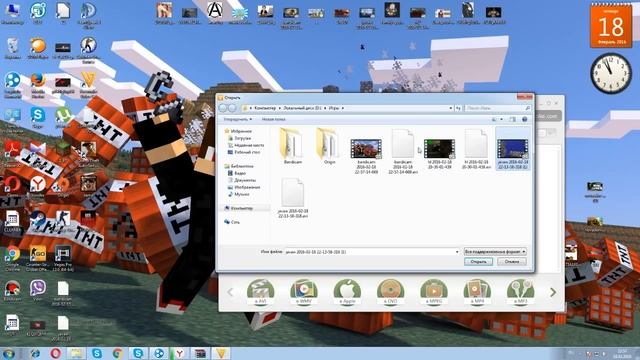Viewport: 640px width, 360px height.
Task: Click the 'в MP3' converter button
Action: (x=520, y=292)
